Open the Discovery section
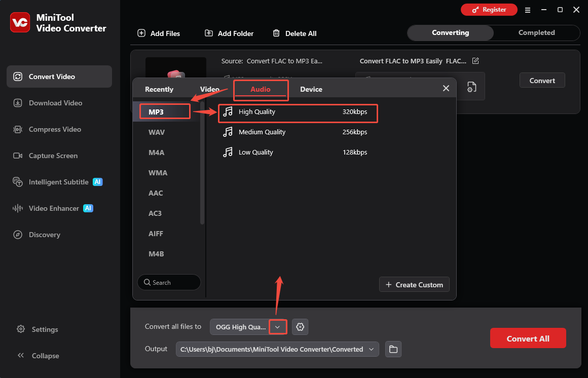Image resolution: width=588 pixels, height=378 pixels. point(59,235)
